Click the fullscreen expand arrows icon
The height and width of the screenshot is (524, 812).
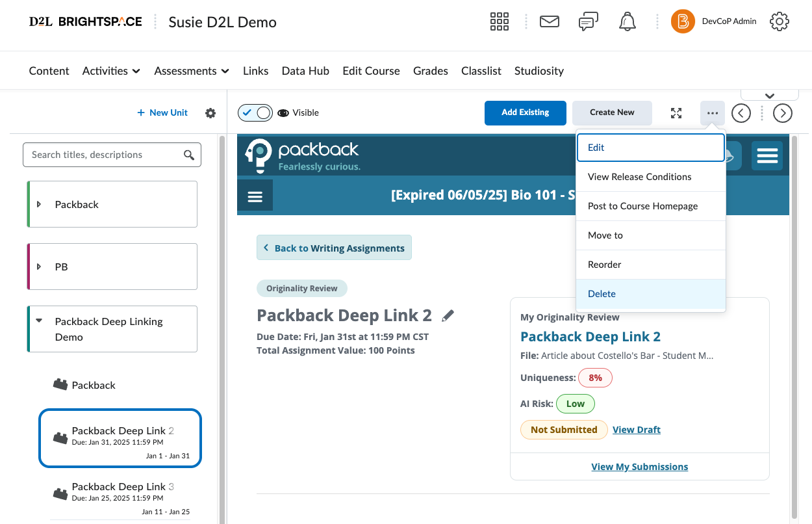click(676, 113)
